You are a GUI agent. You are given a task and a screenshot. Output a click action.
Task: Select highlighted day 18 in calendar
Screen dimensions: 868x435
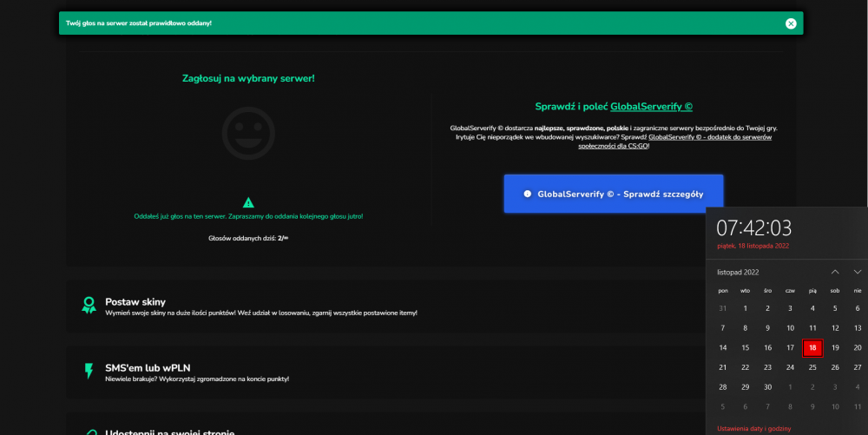(812, 347)
